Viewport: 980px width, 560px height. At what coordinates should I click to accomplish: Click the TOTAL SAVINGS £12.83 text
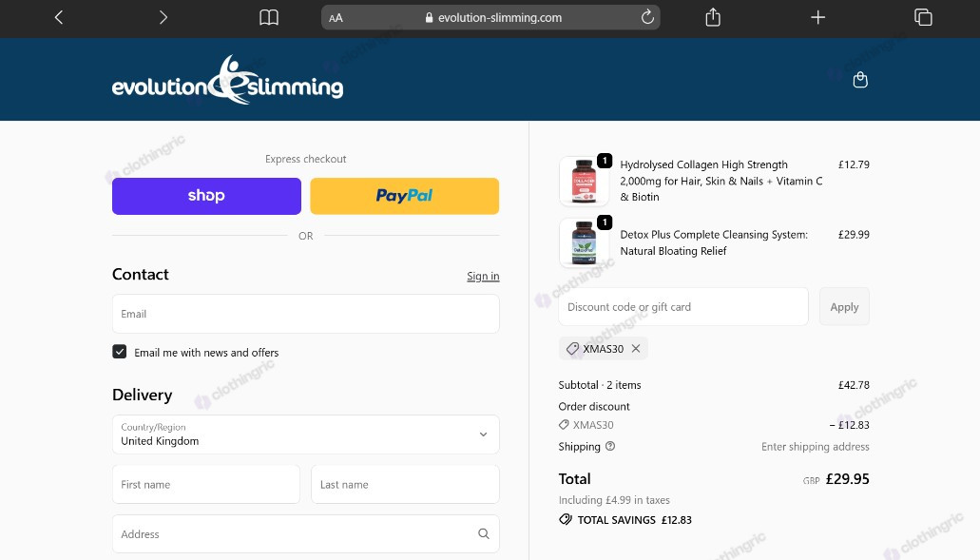(x=634, y=520)
